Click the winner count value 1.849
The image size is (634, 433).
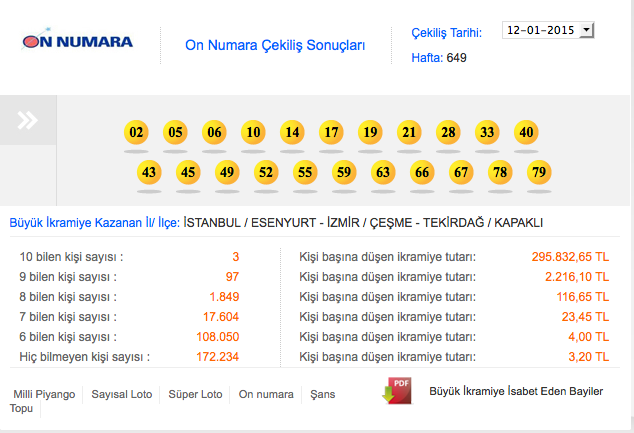[224, 297]
